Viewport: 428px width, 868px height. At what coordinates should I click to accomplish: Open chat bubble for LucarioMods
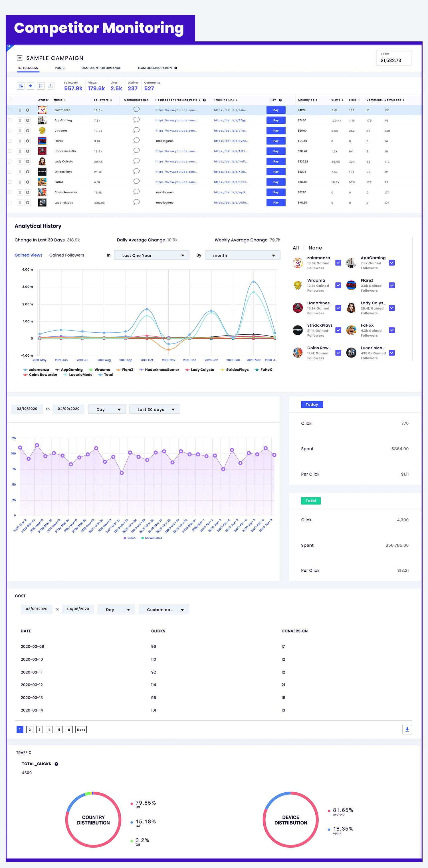(x=136, y=202)
